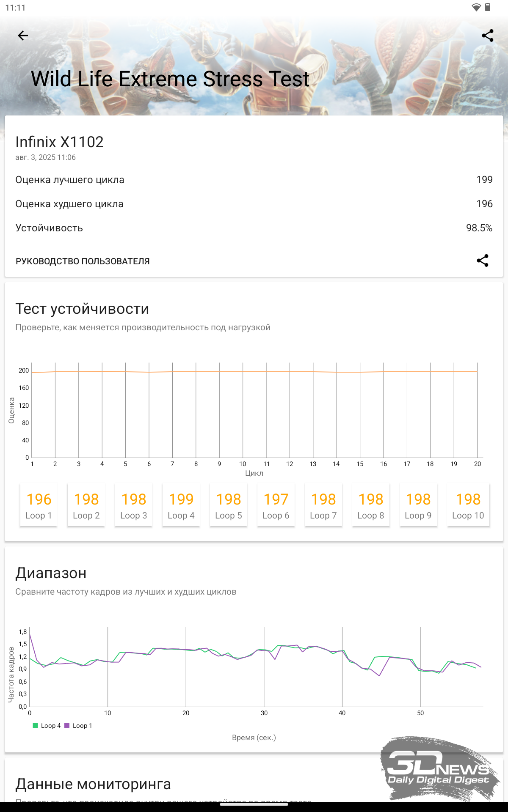
Task: Select the Loop 4 score card
Action: [x=181, y=505]
